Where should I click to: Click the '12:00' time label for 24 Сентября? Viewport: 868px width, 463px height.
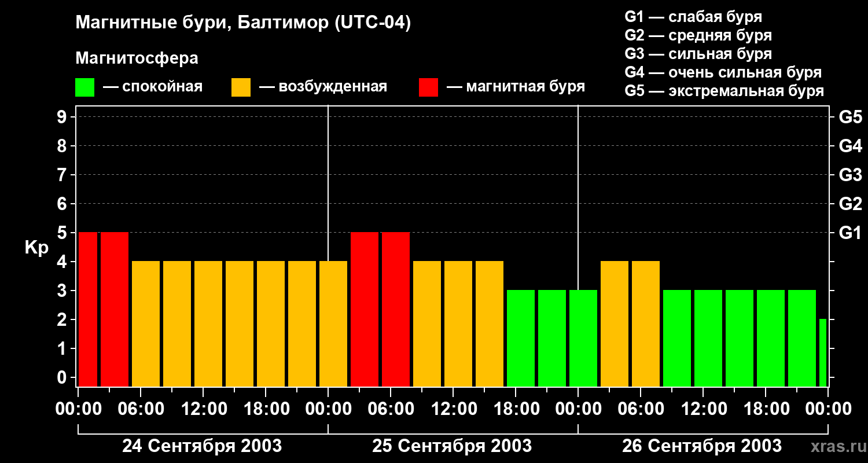pyautogui.click(x=204, y=409)
